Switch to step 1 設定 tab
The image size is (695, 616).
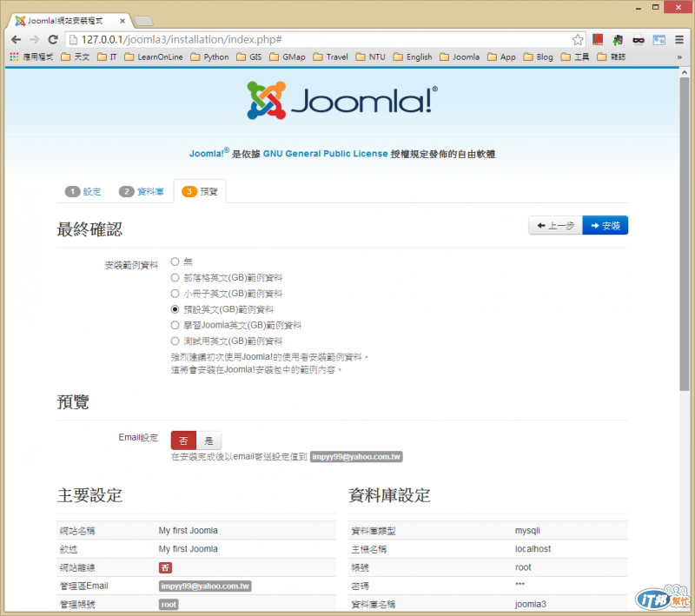(83, 191)
